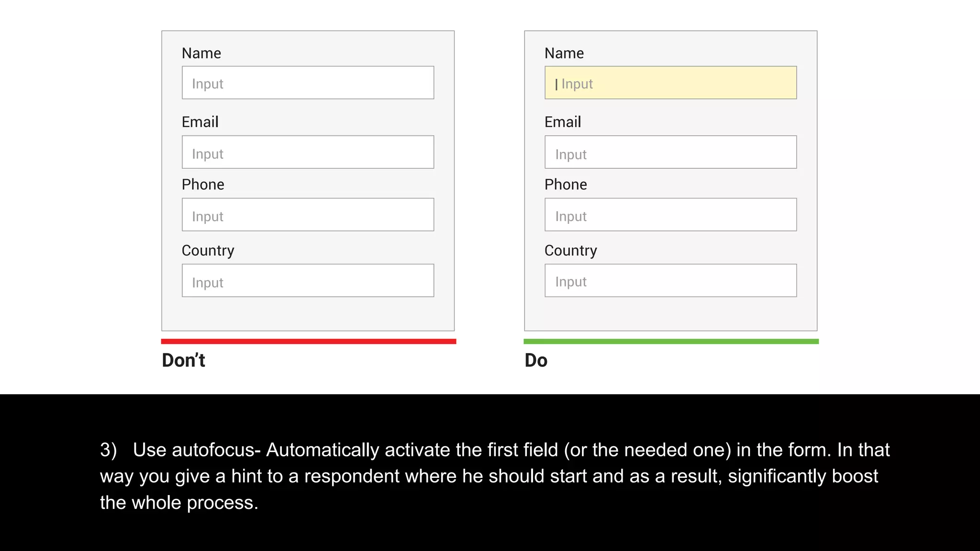980x551 pixels.
Task: Click the Name label in the Don't form
Action: click(201, 53)
